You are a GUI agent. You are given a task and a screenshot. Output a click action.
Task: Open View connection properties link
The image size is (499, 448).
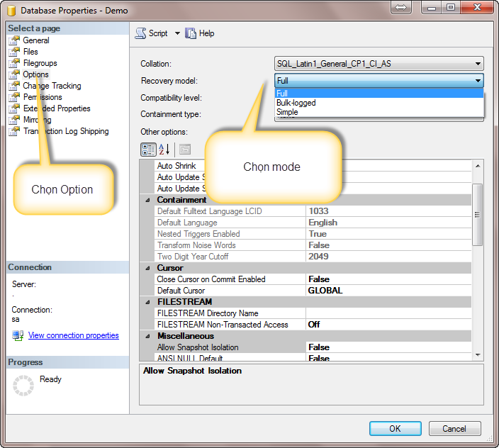tap(74, 335)
